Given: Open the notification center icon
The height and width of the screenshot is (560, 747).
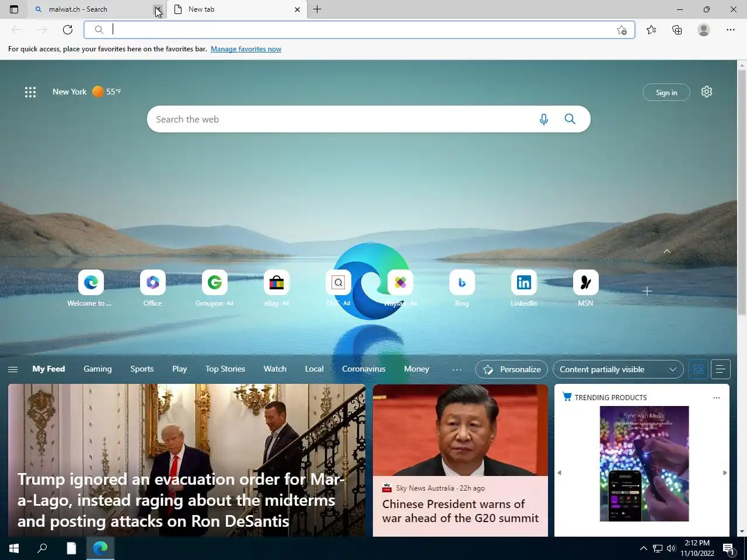Looking at the screenshot, I should click(x=729, y=548).
